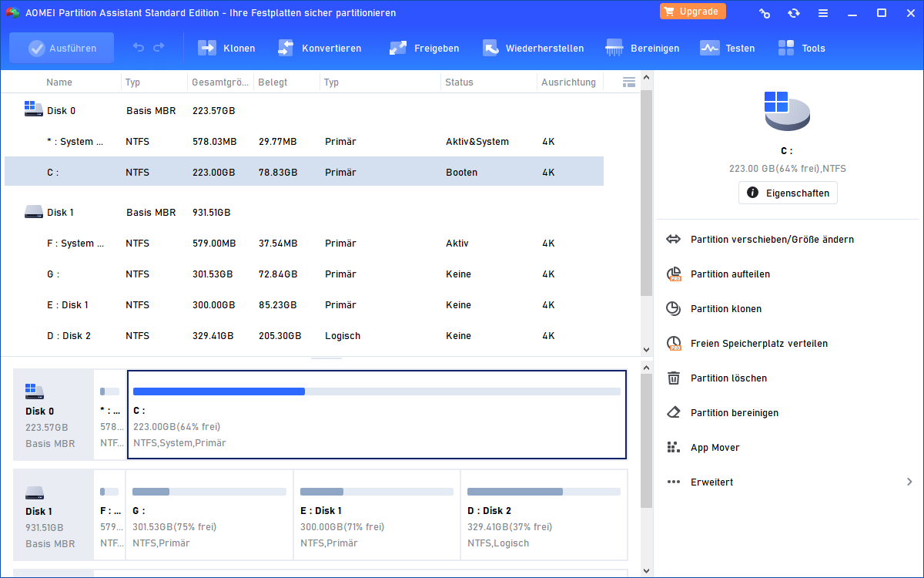Sort by the Status column header
The image size is (924, 578).
pyautogui.click(x=459, y=82)
